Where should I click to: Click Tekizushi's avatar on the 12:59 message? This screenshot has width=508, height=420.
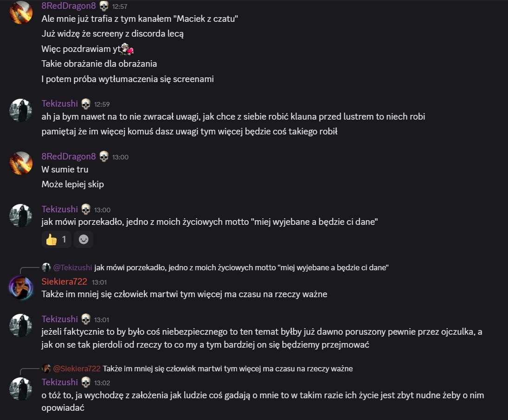click(21, 110)
